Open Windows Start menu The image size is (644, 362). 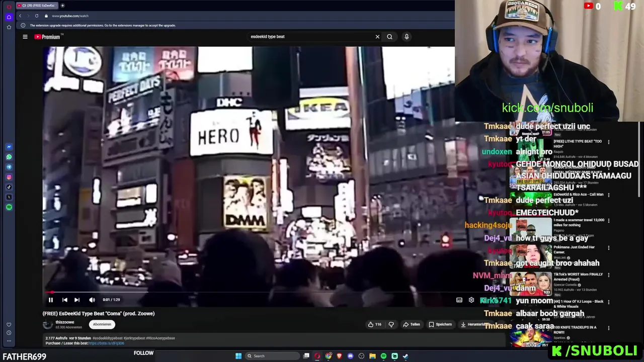click(x=238, y=356)
